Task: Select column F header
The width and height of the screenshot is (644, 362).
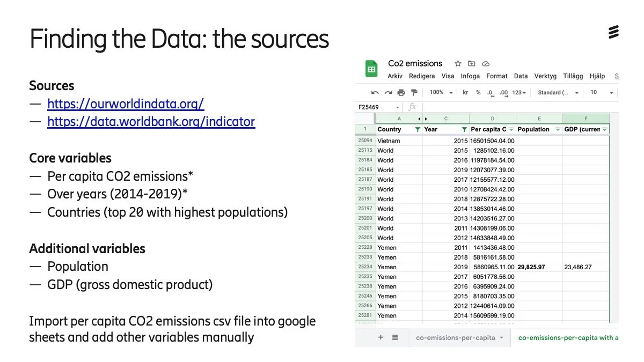Action: click(586, 119)
